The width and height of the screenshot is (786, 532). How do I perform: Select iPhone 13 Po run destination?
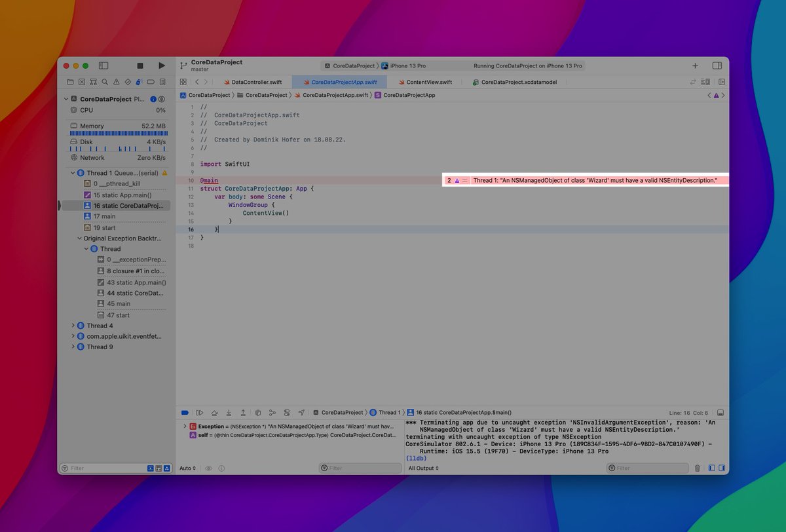tap(407, 66)
